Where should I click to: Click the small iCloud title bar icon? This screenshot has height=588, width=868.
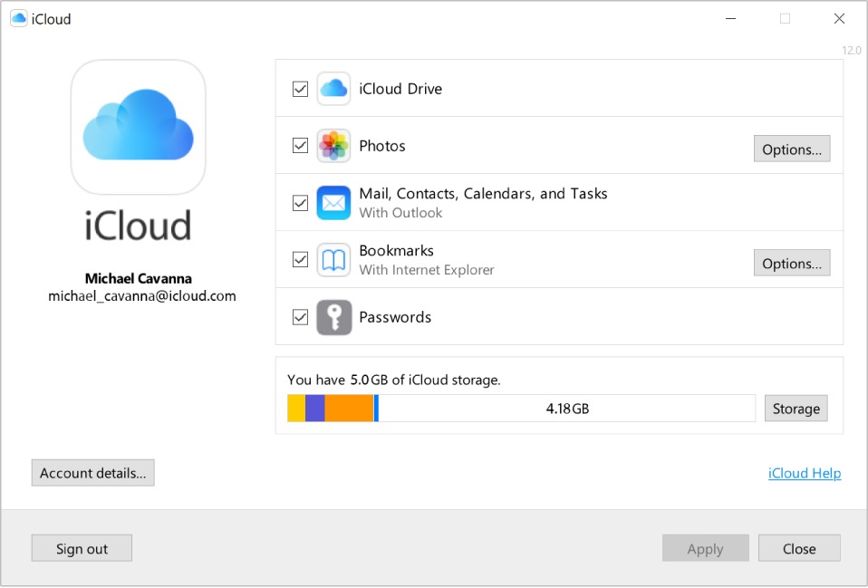point(18,19)
